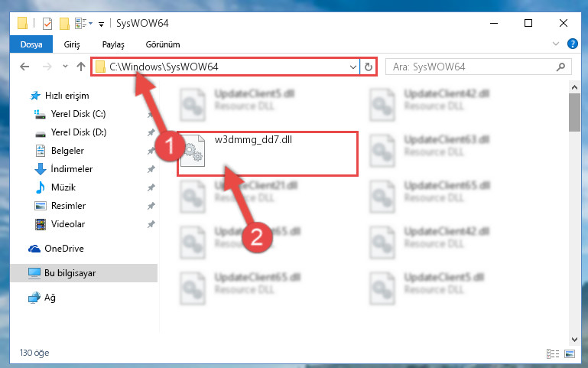Click the New folder icon in quick access toolbar

point(64,24)
